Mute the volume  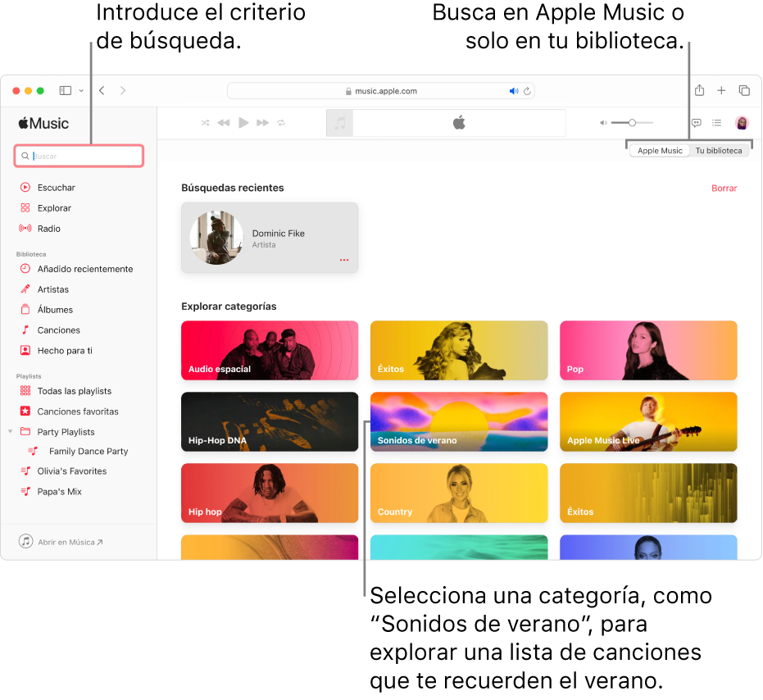coord(602,122)
